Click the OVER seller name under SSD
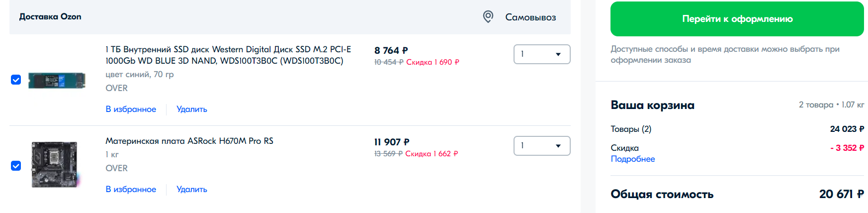 tap(116, 88)
